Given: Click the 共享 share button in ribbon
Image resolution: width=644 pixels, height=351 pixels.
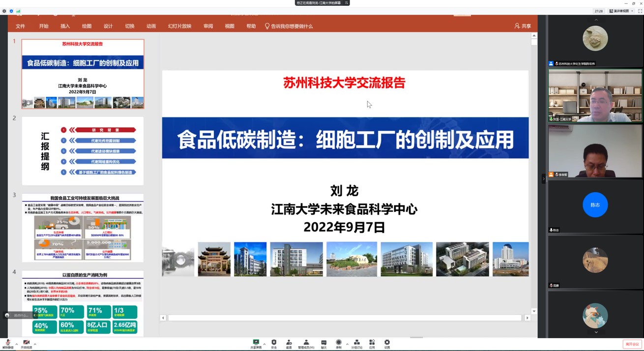Looking at the screenshot, I should [523, 26].
